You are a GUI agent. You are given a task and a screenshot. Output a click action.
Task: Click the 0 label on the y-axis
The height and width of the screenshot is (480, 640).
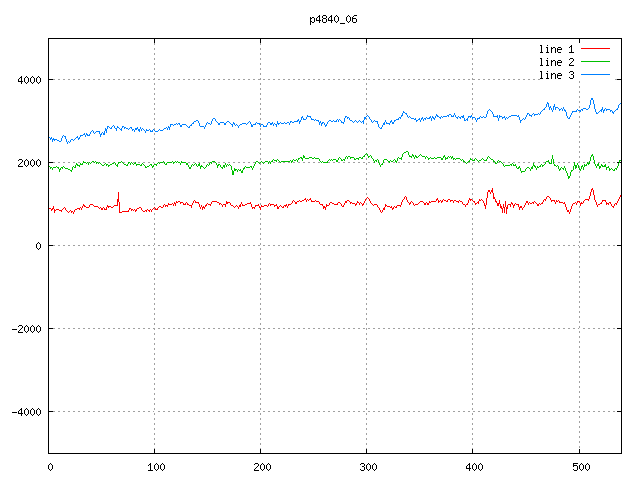pyautogui.click(x=38, y=246)
